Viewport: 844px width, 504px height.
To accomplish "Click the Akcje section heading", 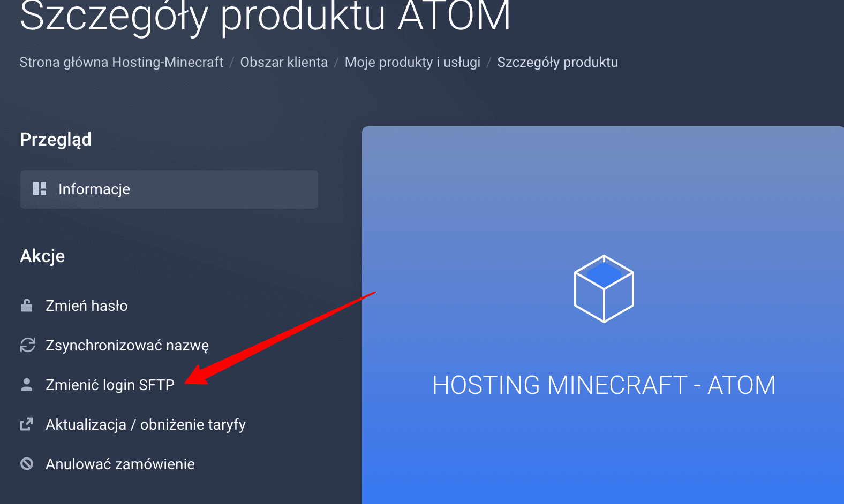I will (42, 256).
